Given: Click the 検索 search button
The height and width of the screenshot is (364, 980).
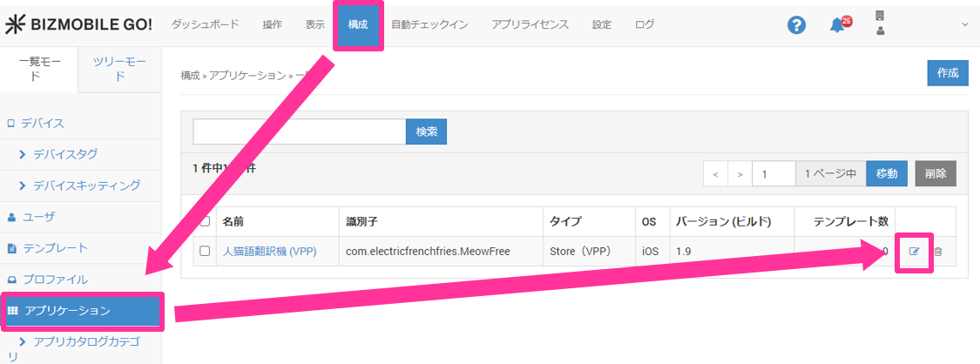Looking at the screenshot, I should [426, 131].
